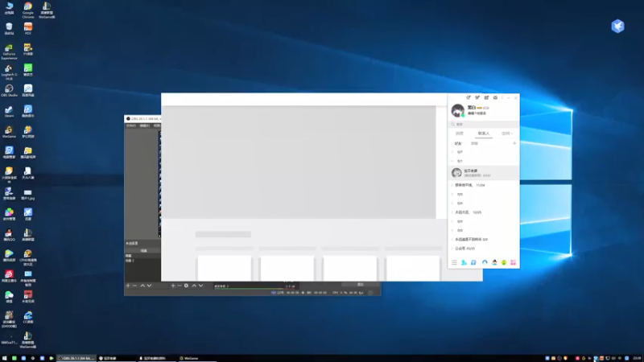
Task: Remove scene with OBS scenes minus button
Action: [x=134, y=286]
